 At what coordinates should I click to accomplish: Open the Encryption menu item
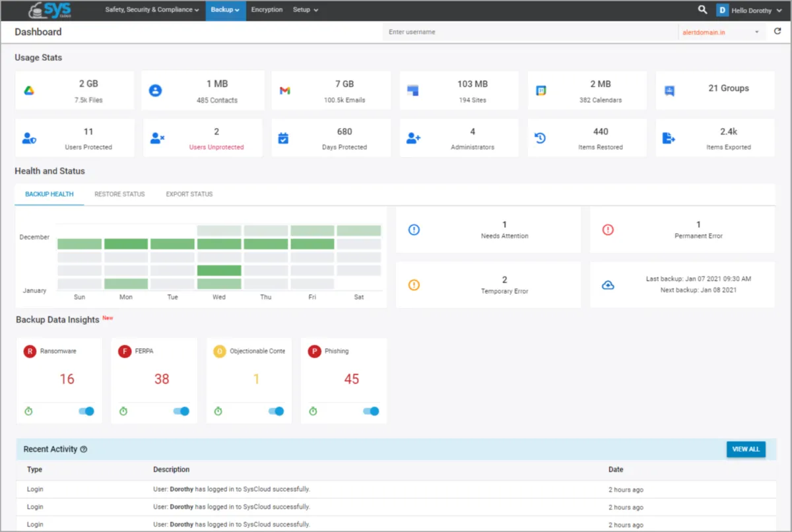(x=267, y=10)
